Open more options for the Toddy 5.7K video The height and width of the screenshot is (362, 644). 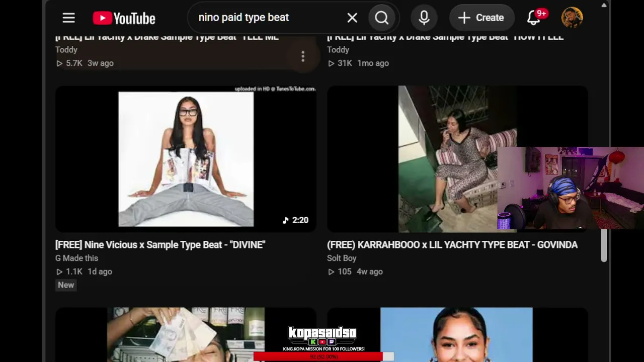[303, 56]
